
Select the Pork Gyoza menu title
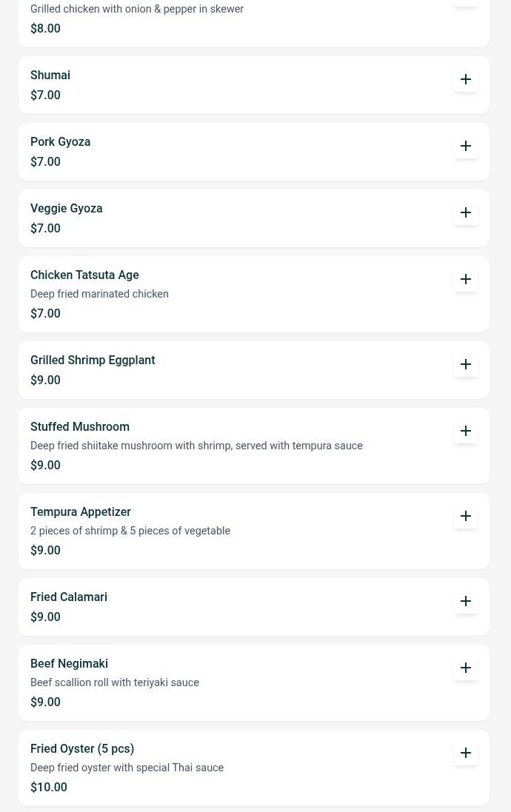[60, 142]
